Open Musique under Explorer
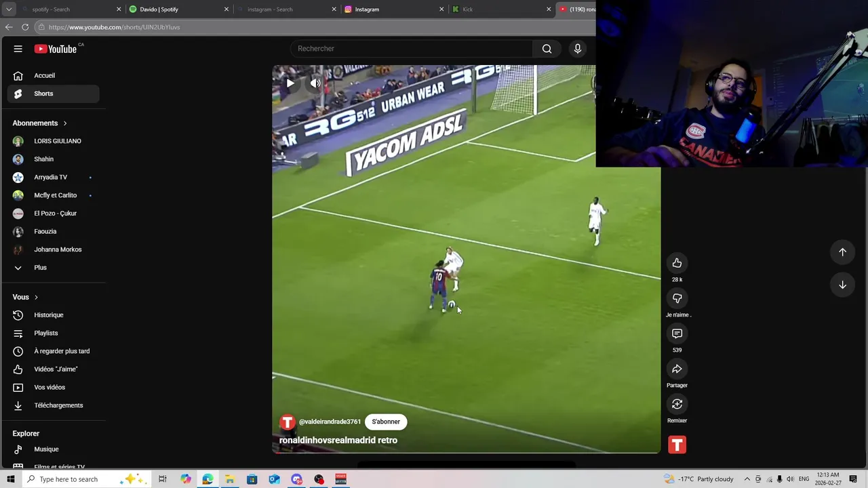 point(54,449)
